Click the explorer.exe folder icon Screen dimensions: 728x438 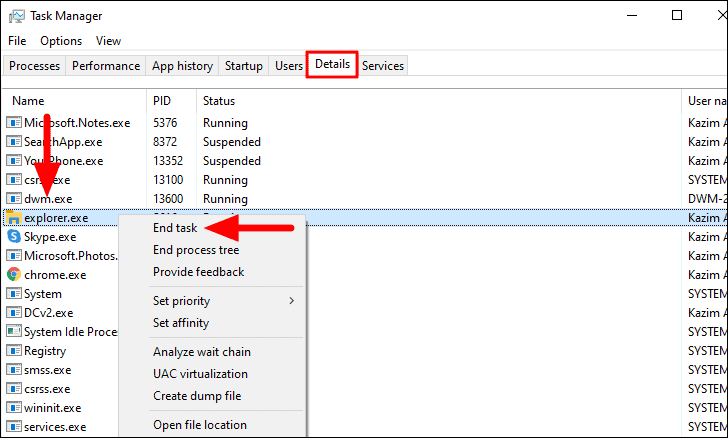click(14, 217)
